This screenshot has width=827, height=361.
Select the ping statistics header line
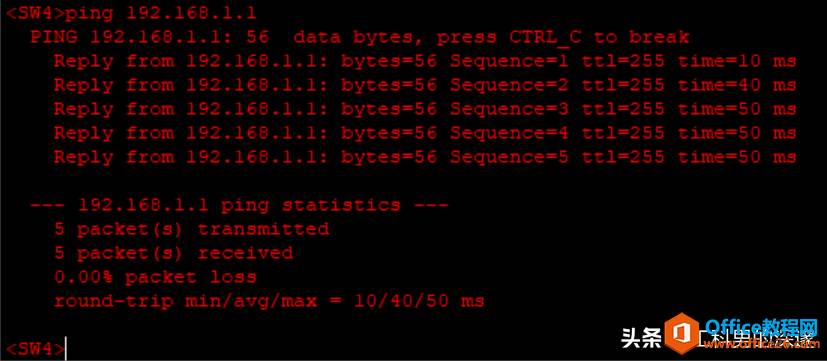pos(239,205)
